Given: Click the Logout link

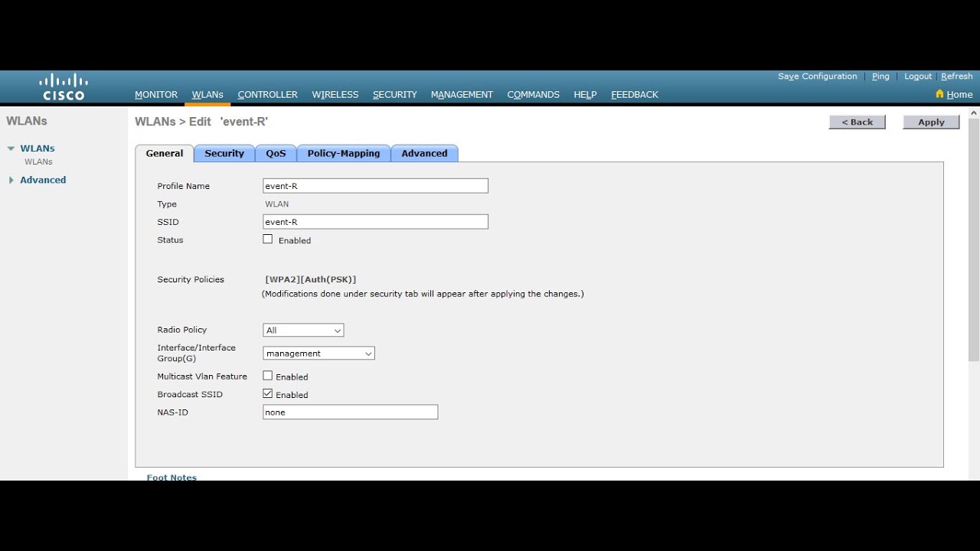Looking at the screenshot, I should click(917, 77).
